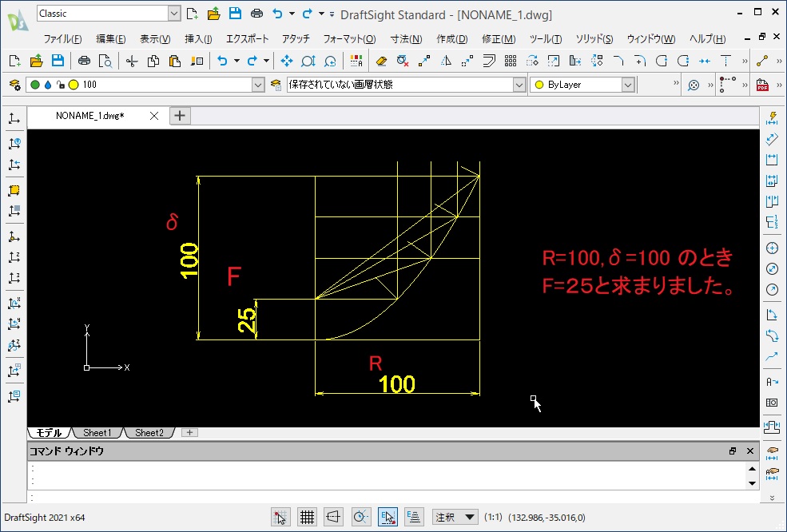The height and width of the screenshot is (532, 787).
Task: Switch to the Sheet2 tab
Action: coord(149,433)
